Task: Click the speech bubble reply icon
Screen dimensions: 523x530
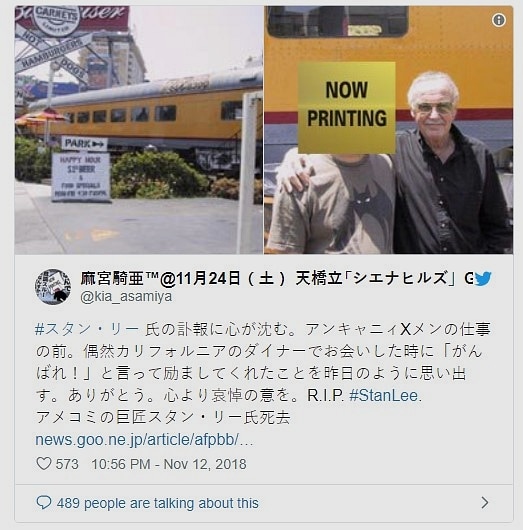Action: coord(44,503)
